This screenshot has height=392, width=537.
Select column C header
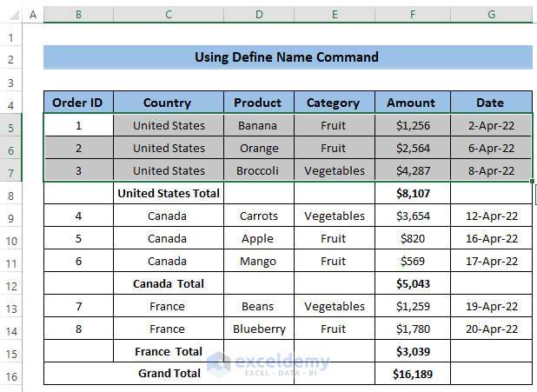(x=169, y=16)
